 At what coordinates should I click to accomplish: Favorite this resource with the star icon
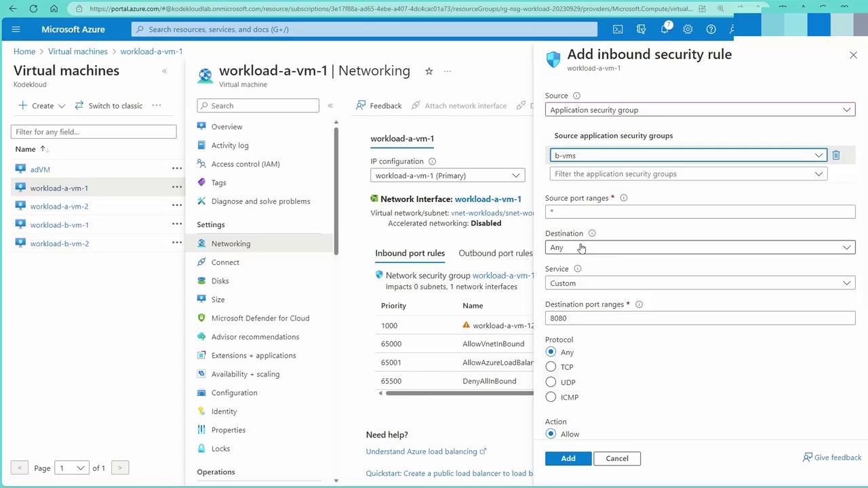(429, 71)
